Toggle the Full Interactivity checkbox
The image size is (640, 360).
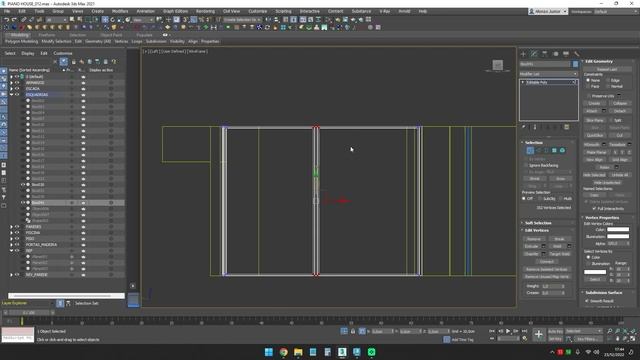coord(594,209)
